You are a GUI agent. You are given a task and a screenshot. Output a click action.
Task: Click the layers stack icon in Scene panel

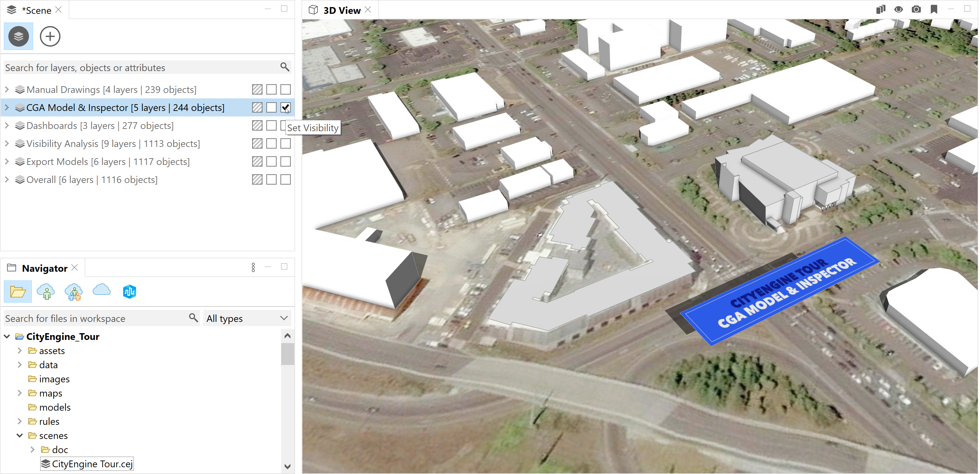18,36
